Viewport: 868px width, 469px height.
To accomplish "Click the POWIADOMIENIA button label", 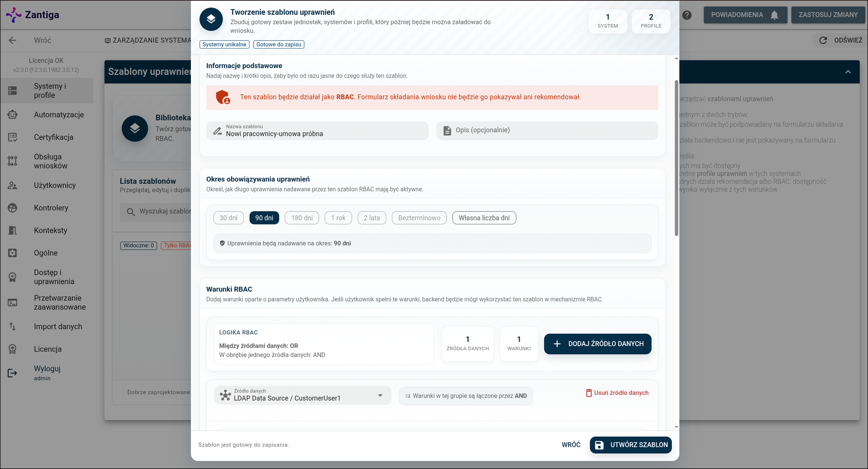I will 737,15.
